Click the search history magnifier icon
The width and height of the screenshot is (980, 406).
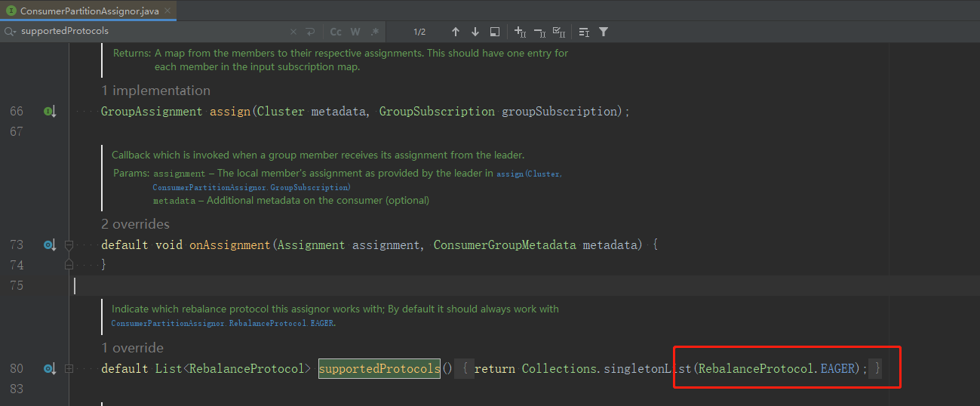(11, 32)
